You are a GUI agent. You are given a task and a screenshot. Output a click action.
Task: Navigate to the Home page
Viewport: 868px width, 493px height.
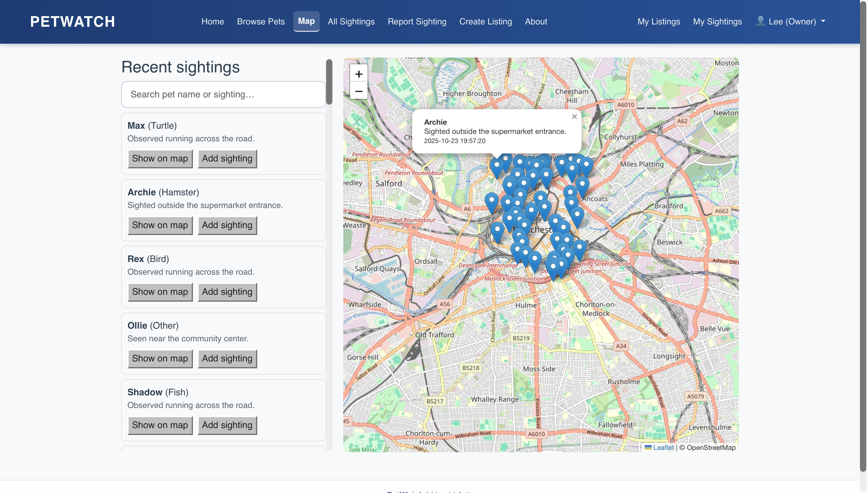(x=212, y=21)
